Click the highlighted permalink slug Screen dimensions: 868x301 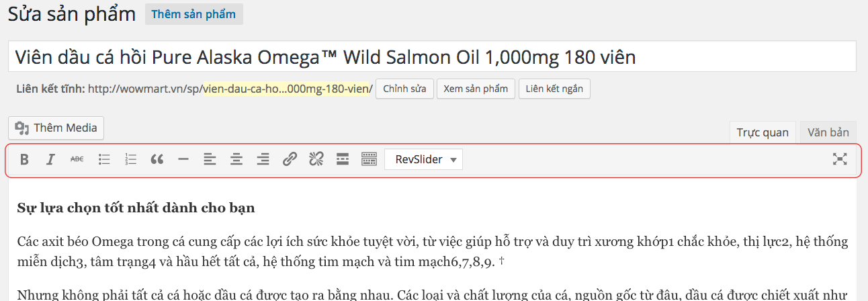pos(288,89)
